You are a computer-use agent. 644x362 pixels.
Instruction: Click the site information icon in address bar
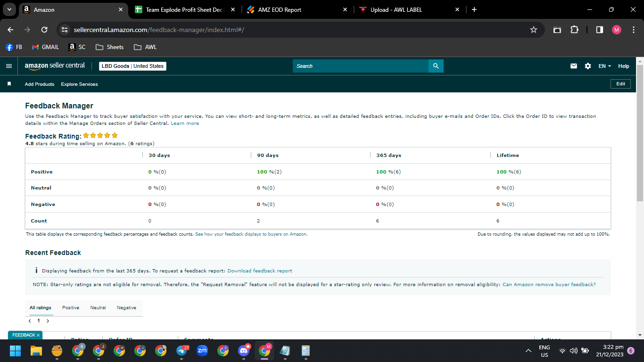pyautogui.click(x=65, y=30)
